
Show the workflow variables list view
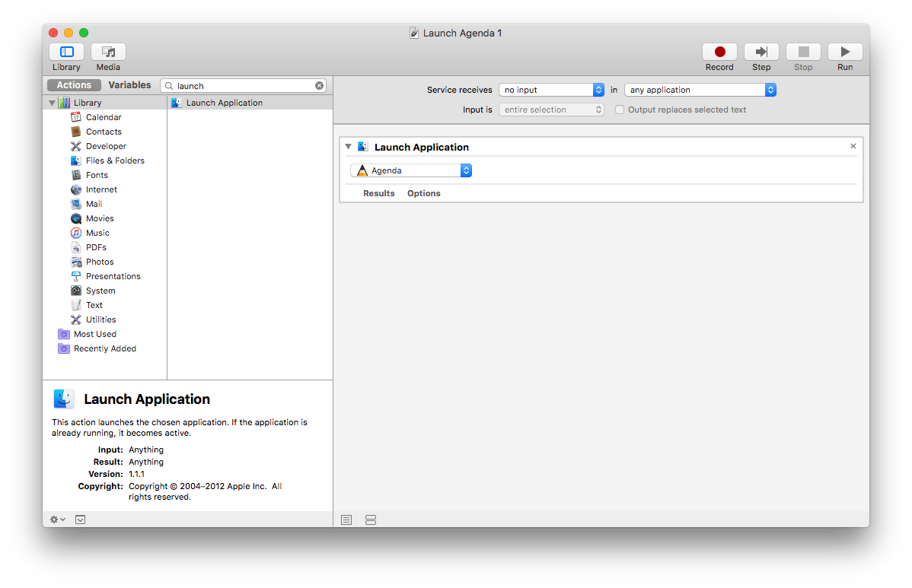[x=371, y=520]
